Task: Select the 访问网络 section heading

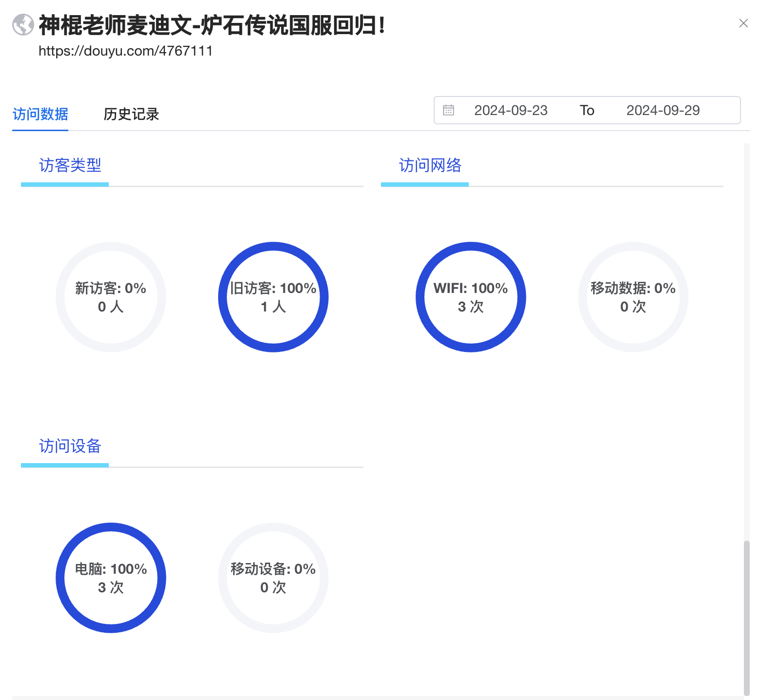Action: point(430,165)
